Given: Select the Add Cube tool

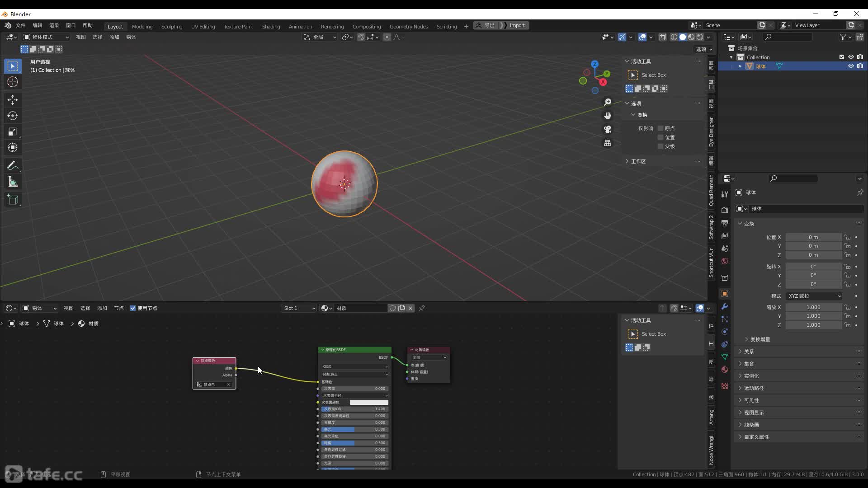Looking at the screenshot, I should (x=13, y=199).
